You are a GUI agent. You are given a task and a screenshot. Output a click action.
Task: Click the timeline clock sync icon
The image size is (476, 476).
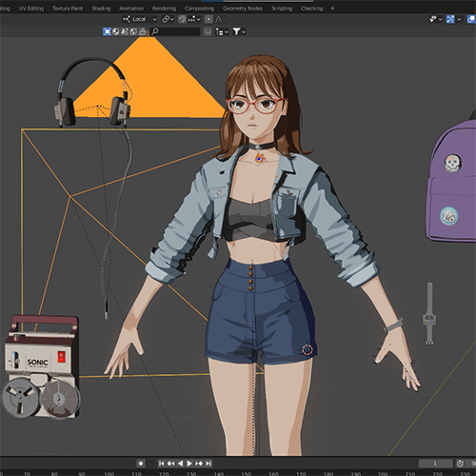click(460, 464)
